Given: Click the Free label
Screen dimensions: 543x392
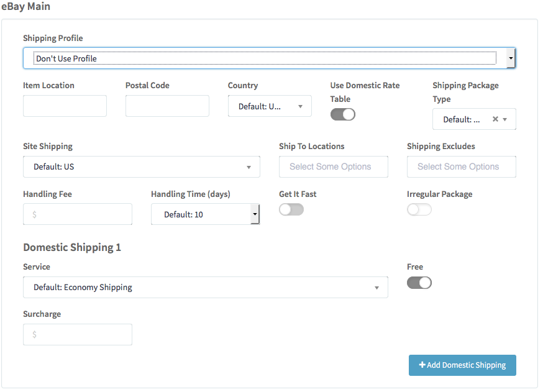Looking at the screenshot, I should point(415,267).
